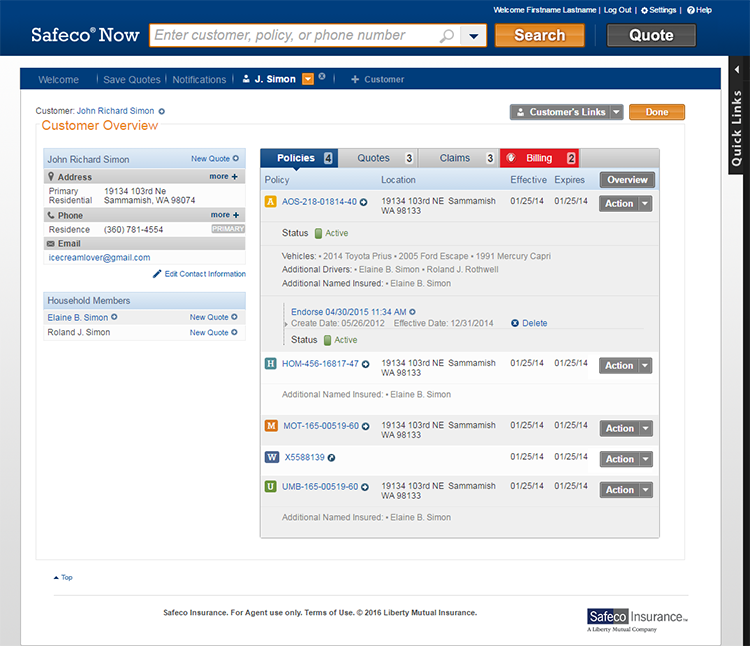
Task: Close the J. Simon customer tab
Action: pyautogui.click(x=322, y=76)
